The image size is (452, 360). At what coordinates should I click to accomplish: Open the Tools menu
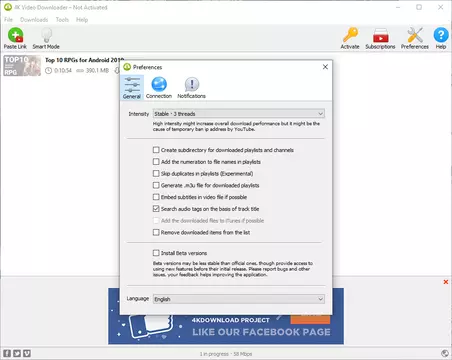(62, 20)
